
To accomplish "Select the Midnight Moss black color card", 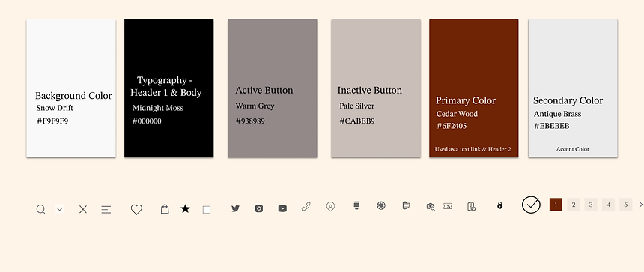I will (168, 88).
